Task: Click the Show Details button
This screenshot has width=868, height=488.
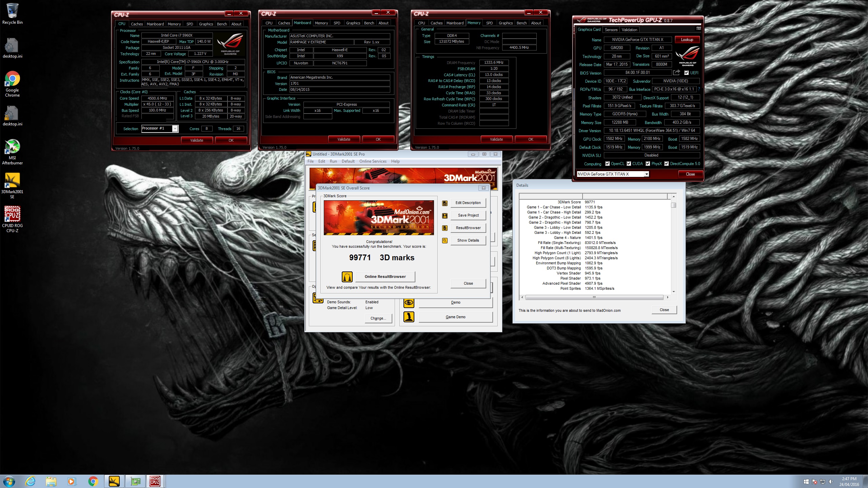Action: (468, 240)
